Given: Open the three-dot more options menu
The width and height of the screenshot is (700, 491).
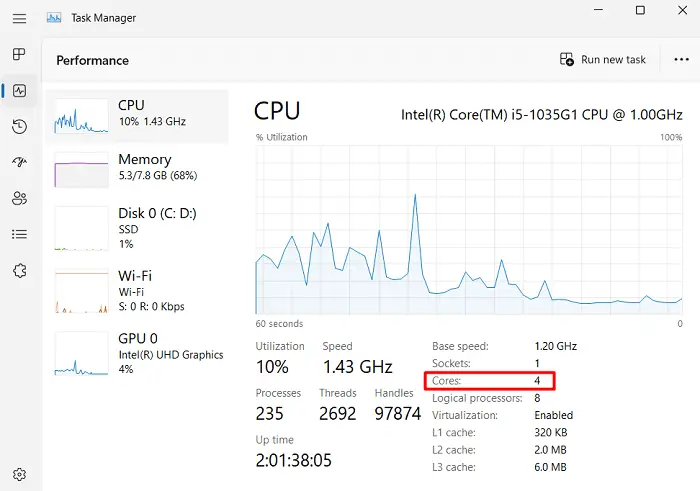Looking at the screenshot, I should point(681,60).
